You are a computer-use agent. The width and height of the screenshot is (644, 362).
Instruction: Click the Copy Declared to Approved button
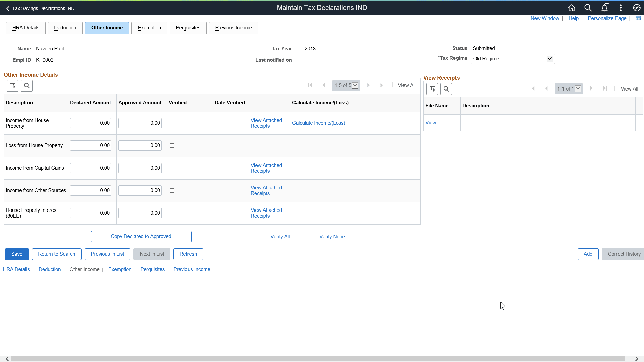pos(141,236)
